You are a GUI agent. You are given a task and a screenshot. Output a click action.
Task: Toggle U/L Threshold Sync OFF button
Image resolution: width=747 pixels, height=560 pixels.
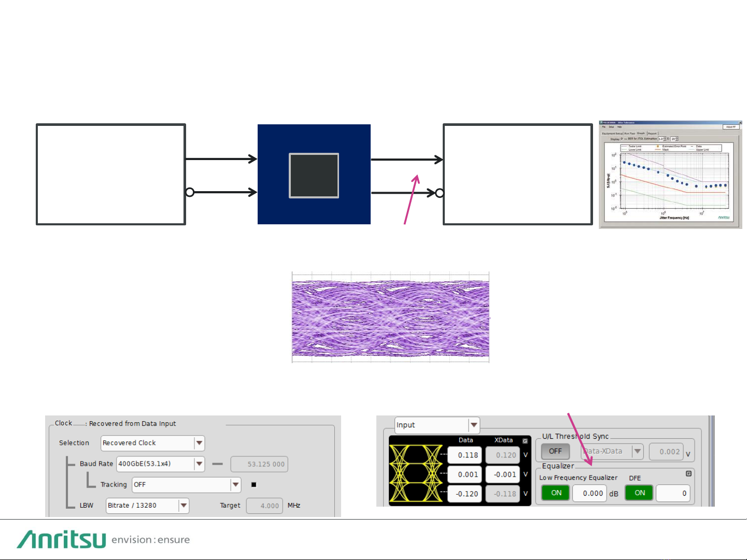555,451
